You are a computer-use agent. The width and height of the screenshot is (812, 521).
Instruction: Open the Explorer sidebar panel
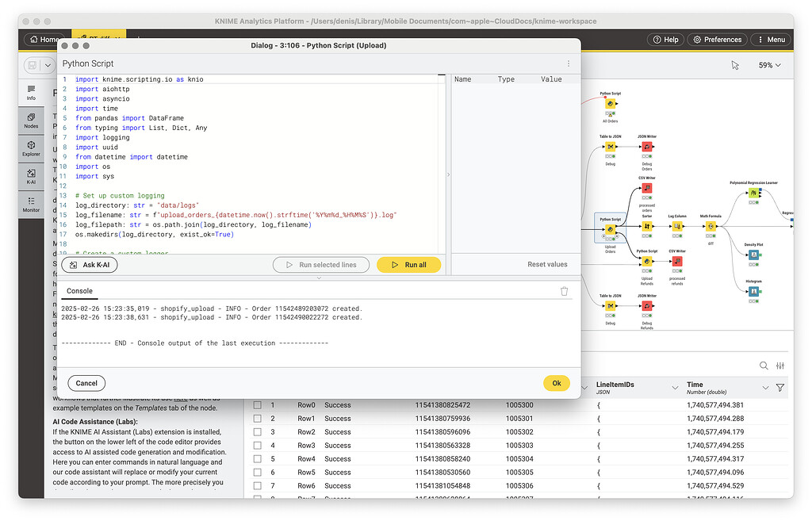31,148
